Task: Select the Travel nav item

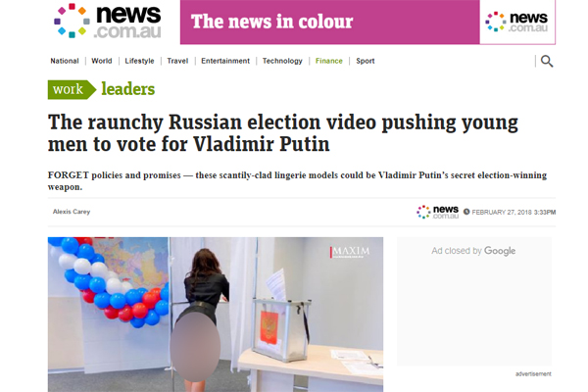Action: (x=177, y=61)
